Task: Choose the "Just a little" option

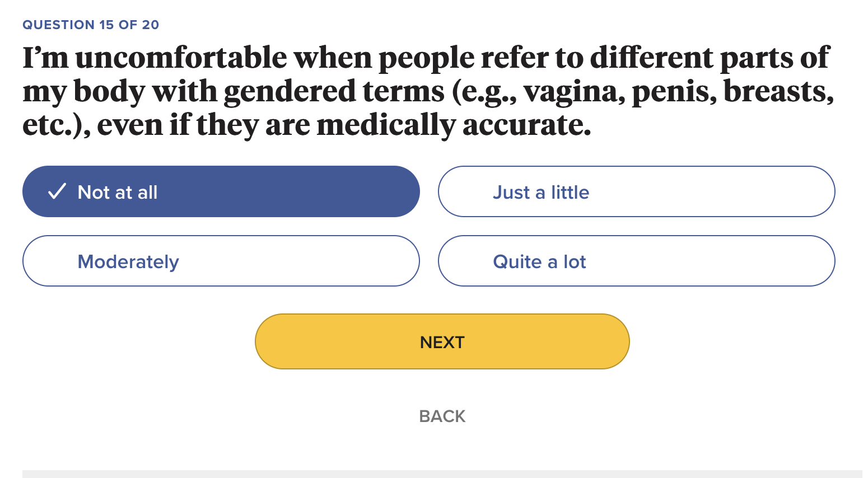Action: point(636,191)
